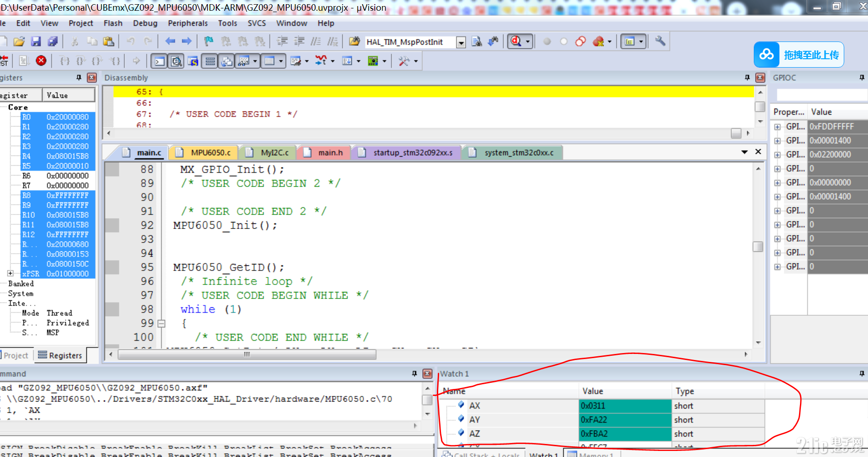Select AX value 0x0311 in Watch 1
868x457 pixels.
[x=625, y=406]
